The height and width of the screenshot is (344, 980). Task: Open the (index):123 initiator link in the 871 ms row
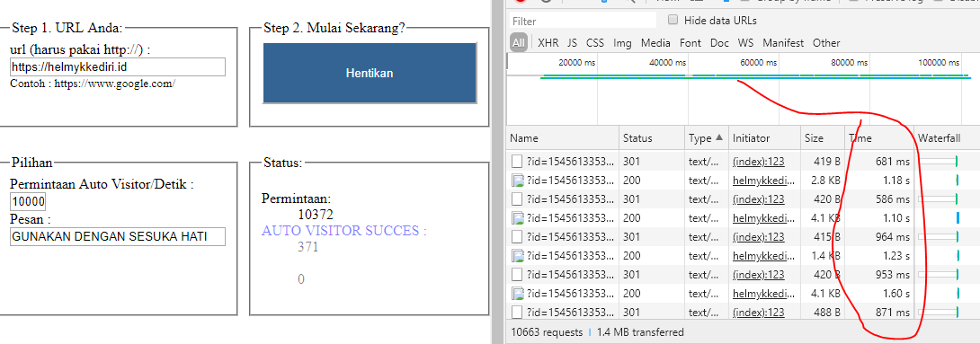click(758, 313)
